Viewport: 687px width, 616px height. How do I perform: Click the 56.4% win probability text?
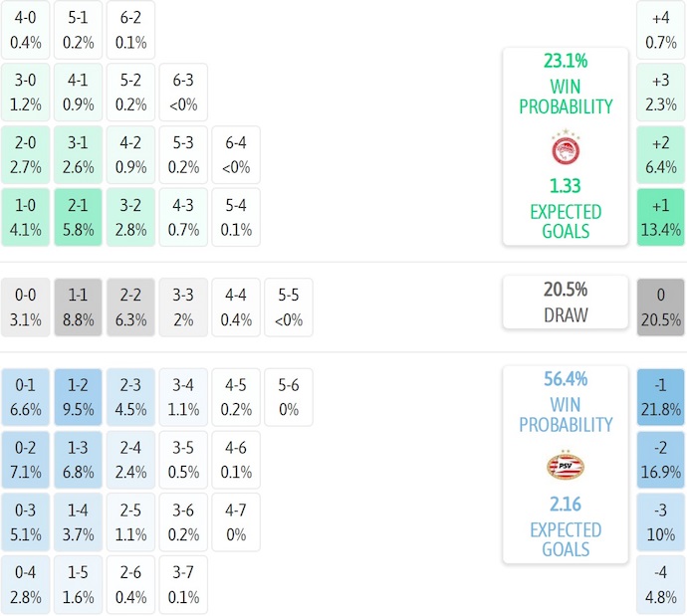[x=566, y=379]
